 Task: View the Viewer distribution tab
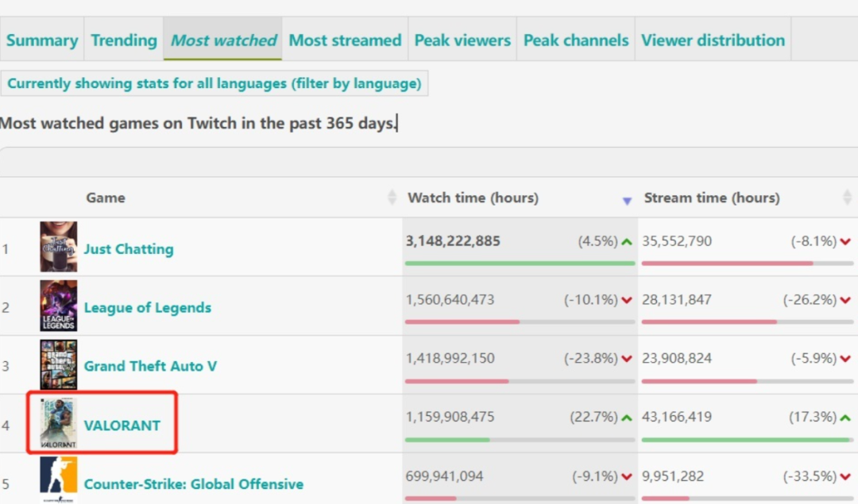pyautogui.click(x=713, y=40)
